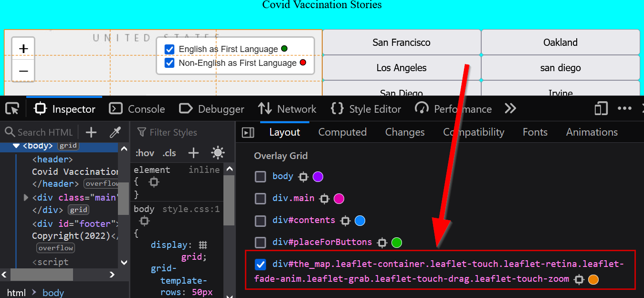Click the San Francisco button

[401, 43]
